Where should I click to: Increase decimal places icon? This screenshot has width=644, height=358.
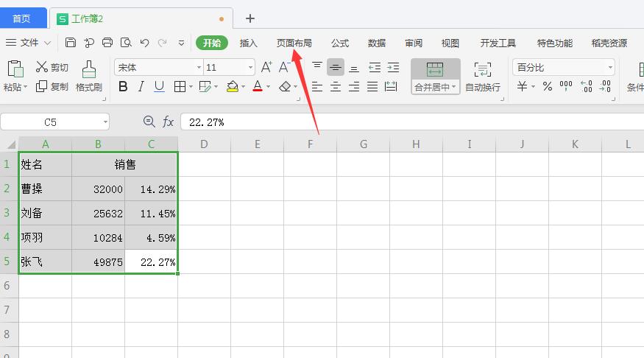(587, 86)
